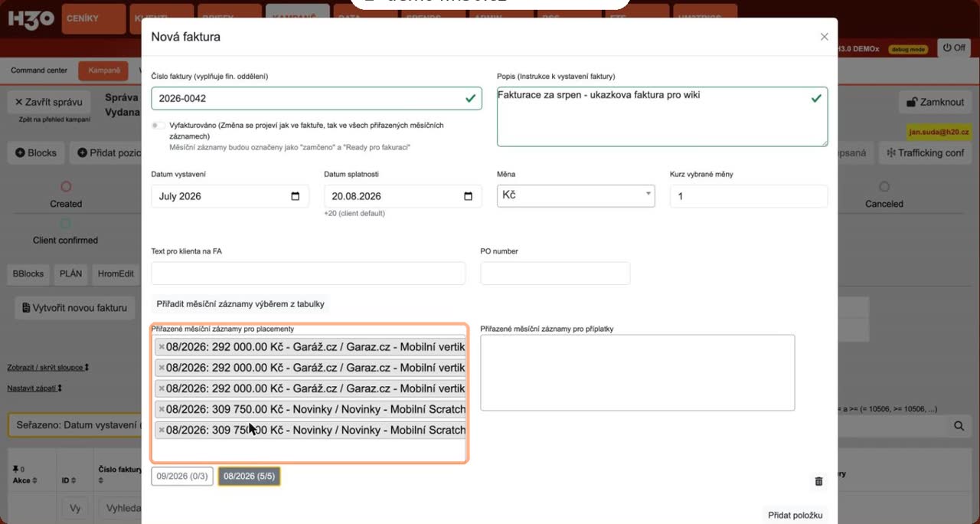The height and width of the screenshot is (524, 980).
Task: Expand Nastavit zápatí option
Action: pos(34,388)
